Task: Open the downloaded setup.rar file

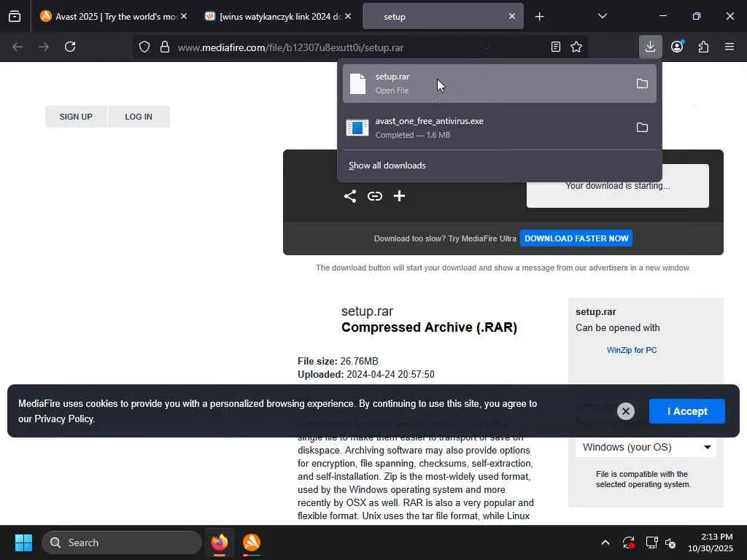Action: tap(485, 83)
